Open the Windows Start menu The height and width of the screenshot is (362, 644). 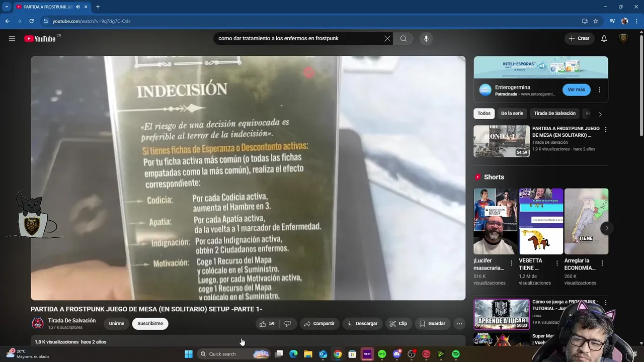[x=189, y=354]
